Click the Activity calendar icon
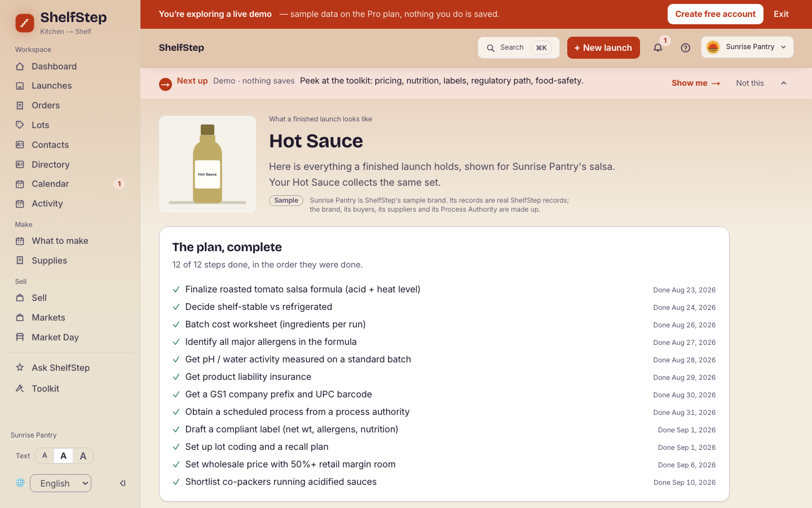The width and height of the screenshot is (812, 508). click(20, 203)
